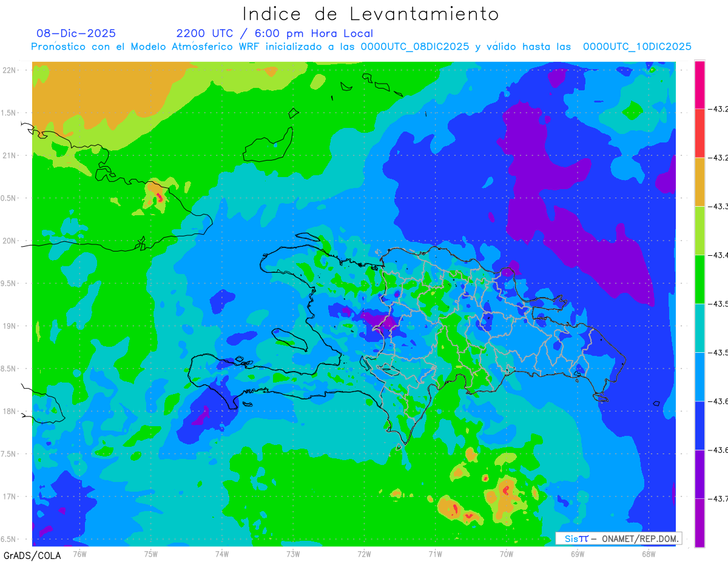Click the date '08-Dic-2025'
Viewport: 728px width, 562px height.
pos(76,33)
